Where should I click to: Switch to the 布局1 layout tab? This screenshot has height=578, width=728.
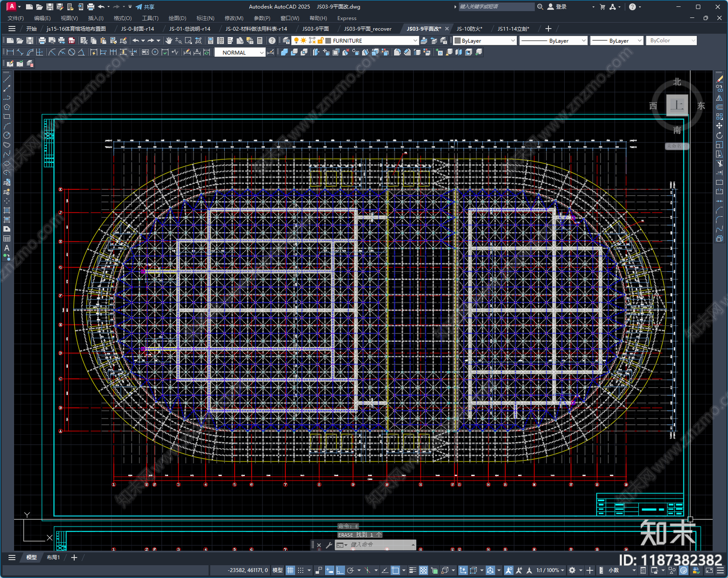tap(53, 557)
